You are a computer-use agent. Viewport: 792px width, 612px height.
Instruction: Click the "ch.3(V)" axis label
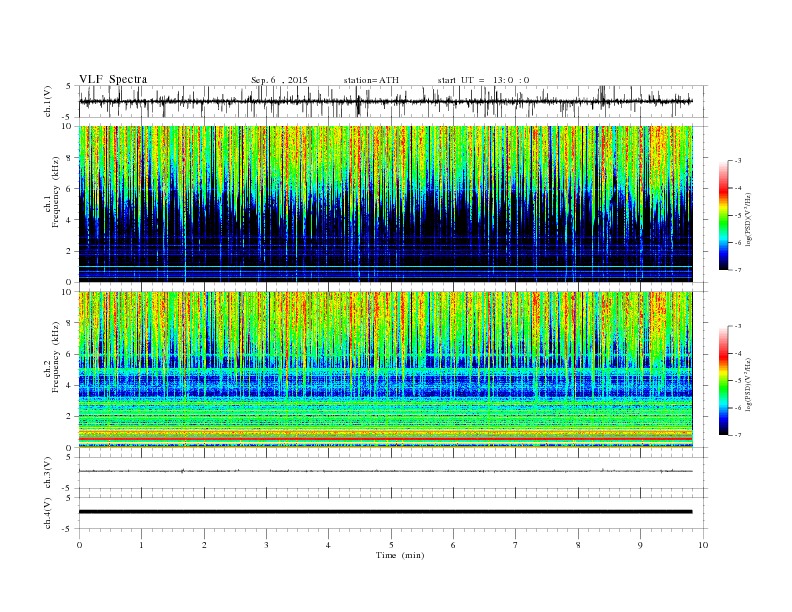coord(47,473)
